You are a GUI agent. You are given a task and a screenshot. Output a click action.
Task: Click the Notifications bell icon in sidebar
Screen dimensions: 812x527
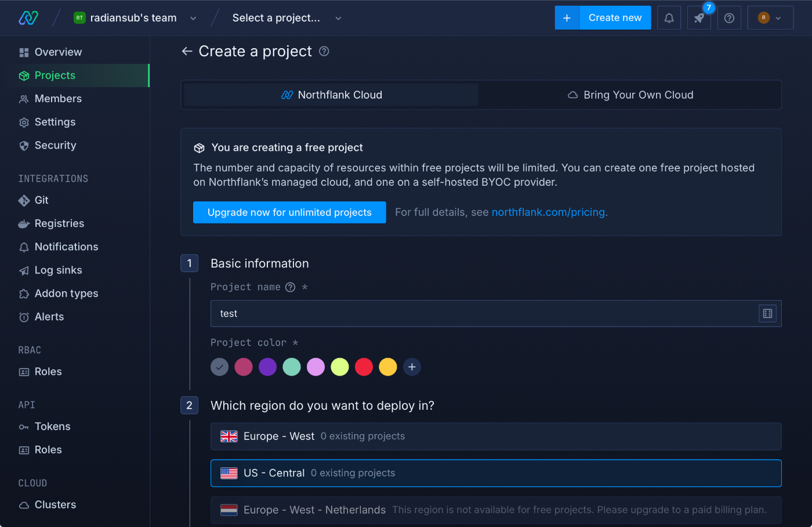(24, 247)
